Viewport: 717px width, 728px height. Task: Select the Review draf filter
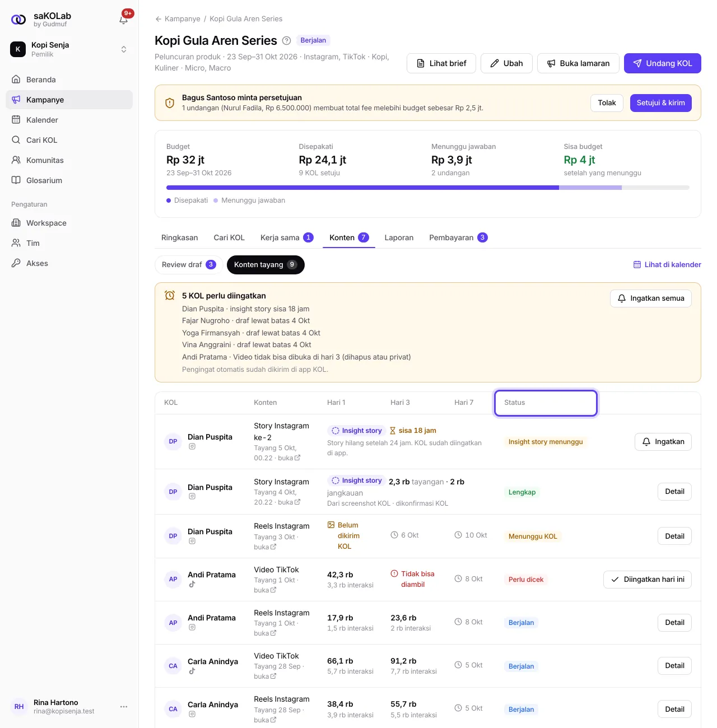(x=189, y=265)
